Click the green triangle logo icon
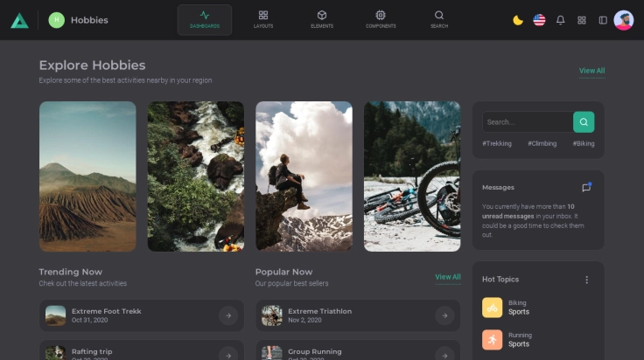Screen dimensions: 644x360 19,20
